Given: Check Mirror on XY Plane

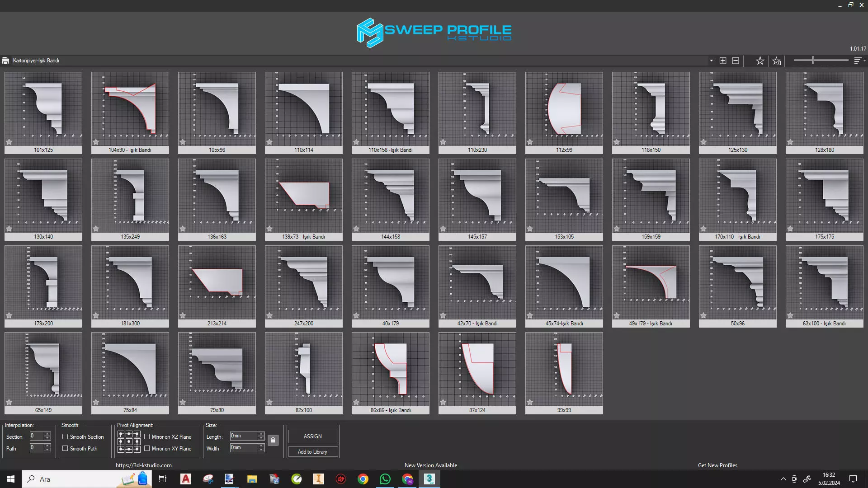Looking at the screenshot, I should tap(147, 448).
